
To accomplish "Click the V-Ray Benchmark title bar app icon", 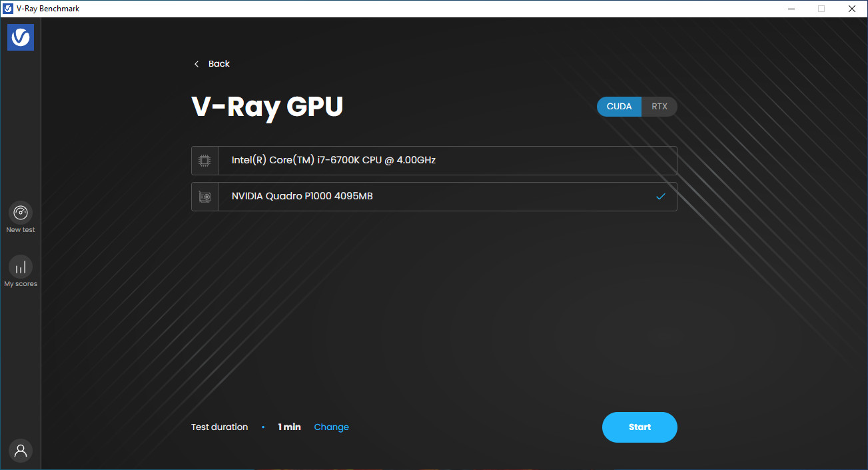I will (8, 9).
